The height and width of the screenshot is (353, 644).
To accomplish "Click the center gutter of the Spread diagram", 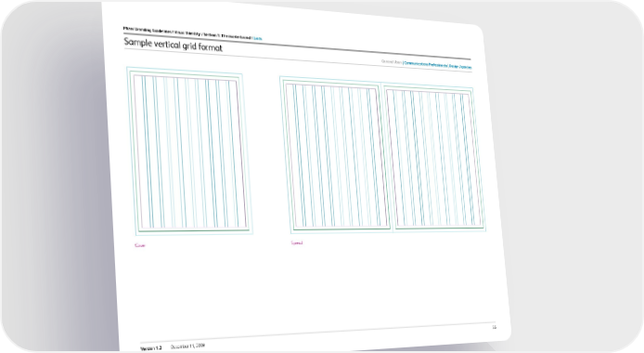I will (x=387, y=158).
